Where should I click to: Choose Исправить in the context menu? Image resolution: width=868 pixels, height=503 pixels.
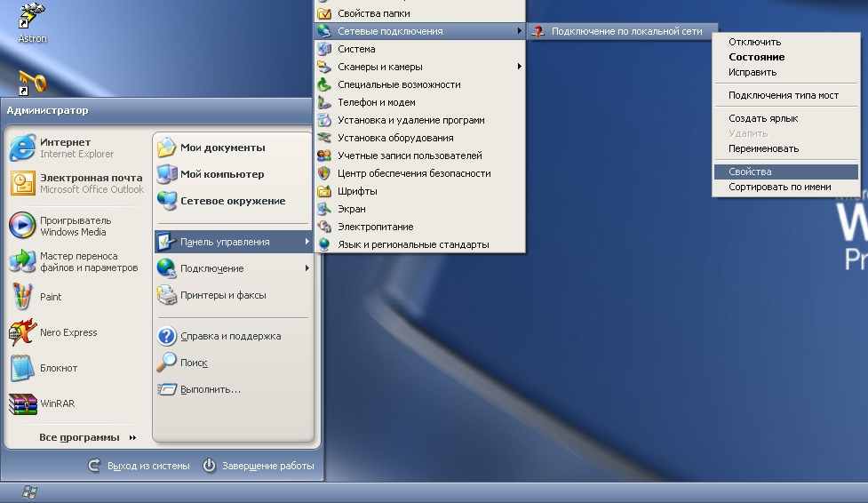tap(786, 72)
